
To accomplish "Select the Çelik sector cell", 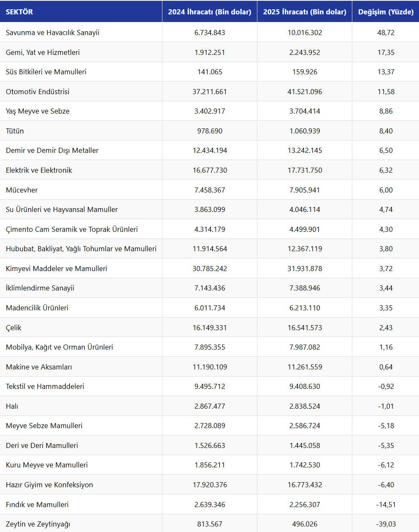I will [14, 328].
